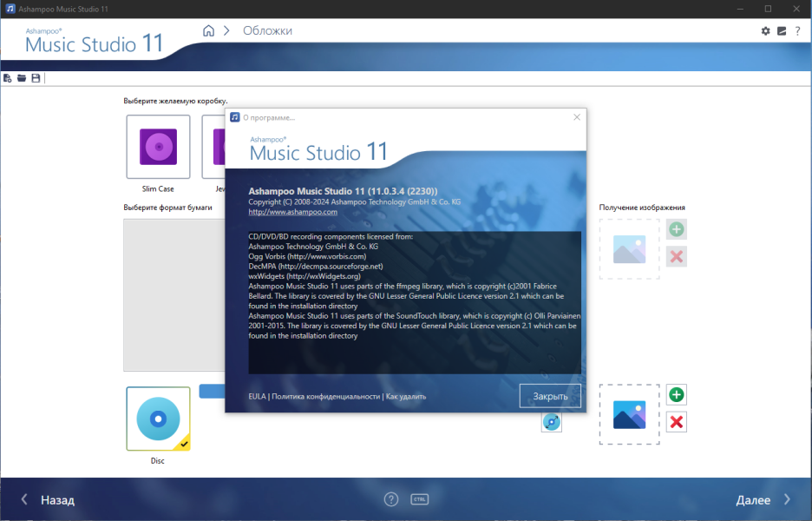
Task: Close the Ashampoo Music Studio main window
Action: pyautogui.click(x=796, y=9)
